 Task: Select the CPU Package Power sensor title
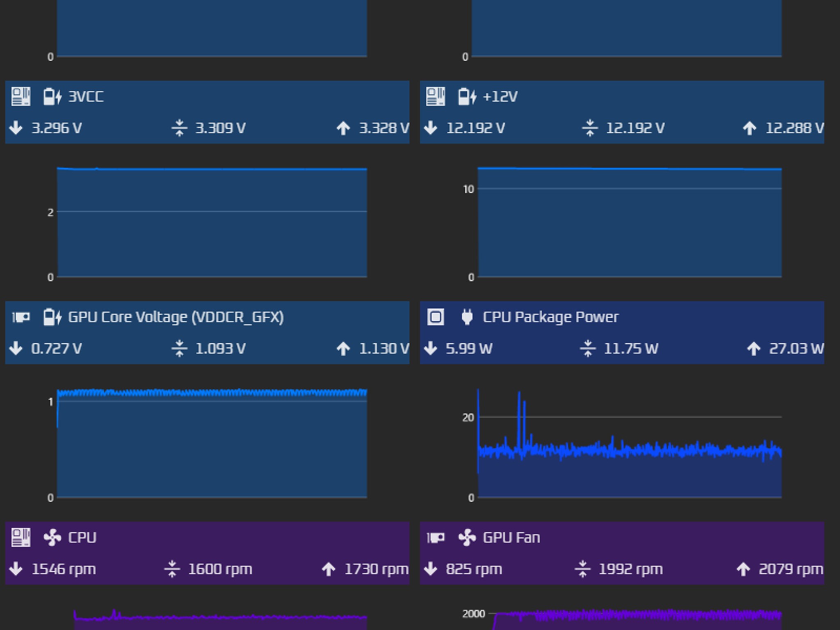point(550,317)
